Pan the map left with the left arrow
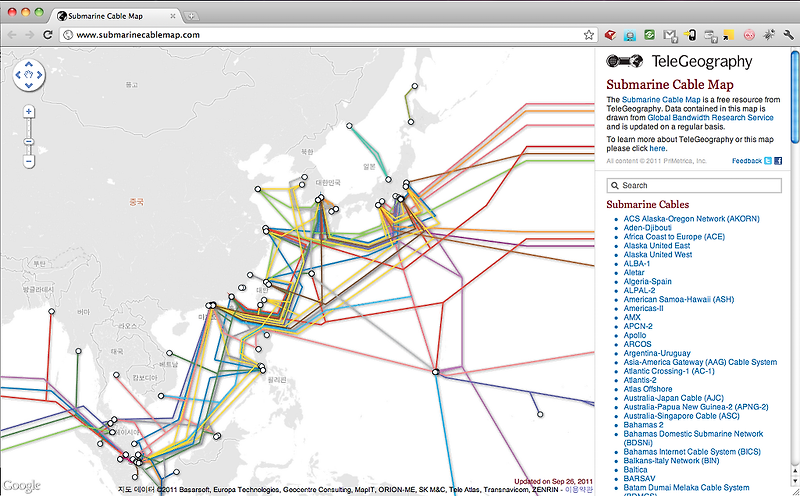The image size is (800, 496). pyautogui.click(x=18, y=75)
